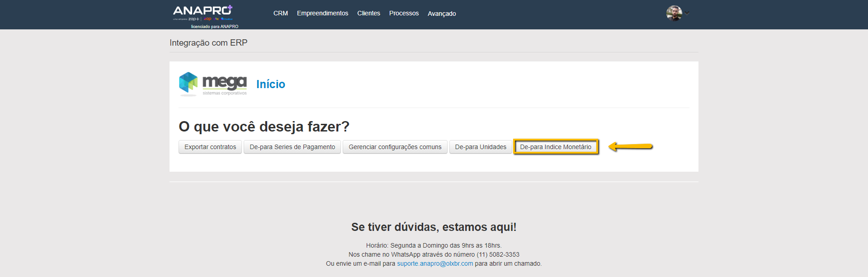
Task: Click the Mega cube logo icon
Action: [188, 83]
